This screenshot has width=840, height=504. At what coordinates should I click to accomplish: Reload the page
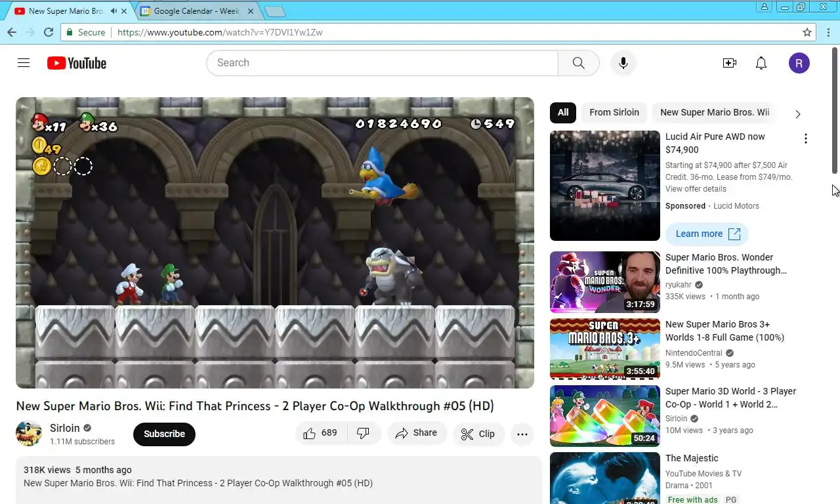point(48,32)
